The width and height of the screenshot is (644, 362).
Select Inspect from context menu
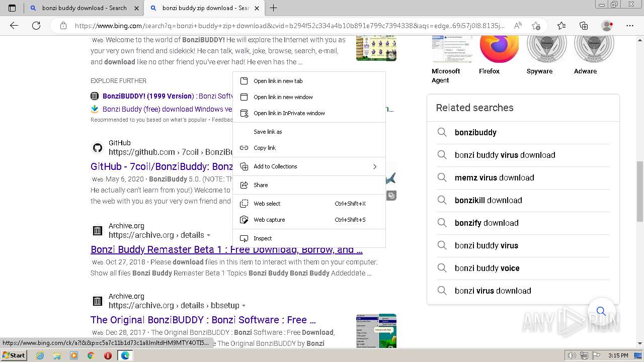[x=309, y=238]
